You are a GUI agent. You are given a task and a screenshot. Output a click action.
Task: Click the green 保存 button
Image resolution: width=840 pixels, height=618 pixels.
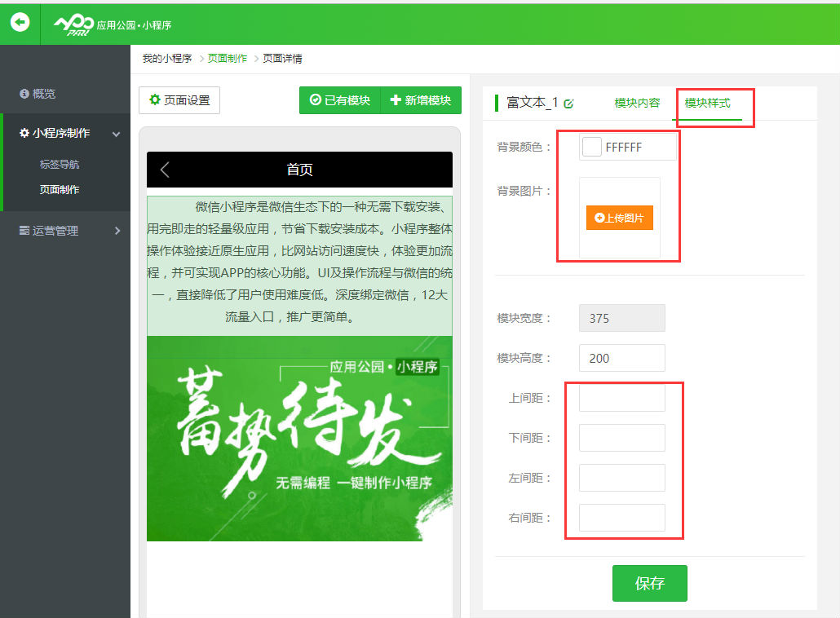[649, 583]
